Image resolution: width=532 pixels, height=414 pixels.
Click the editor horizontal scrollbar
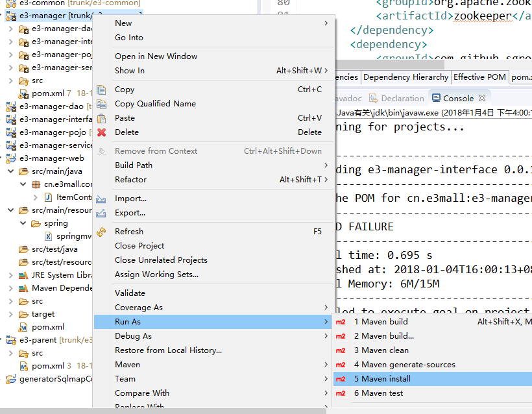coord(389,64)
